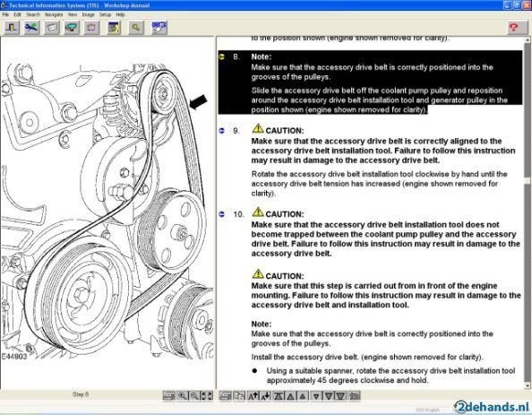Click the teal vehicle toolbar icon
The image size is (532, 415).
pos(72,28)
